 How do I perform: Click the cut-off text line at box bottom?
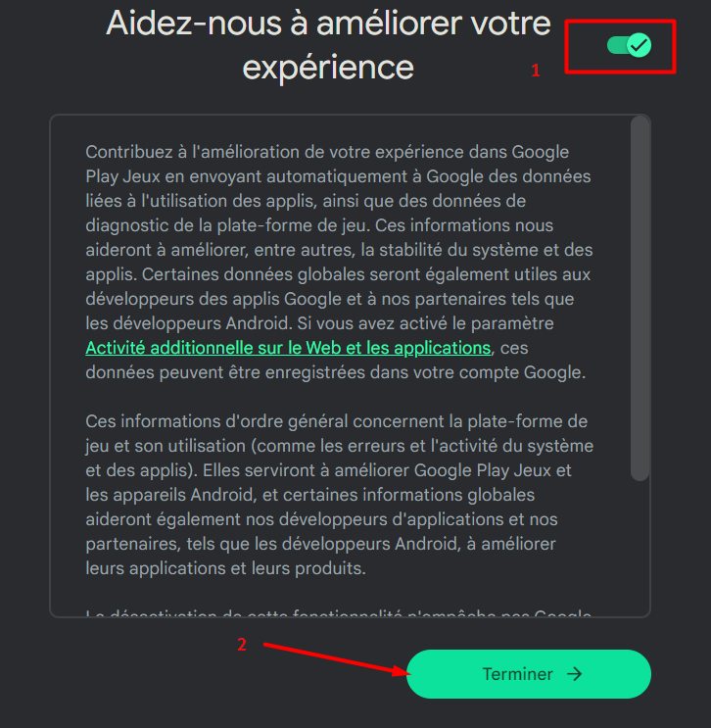pyautogui.click(x=338, y=612)
